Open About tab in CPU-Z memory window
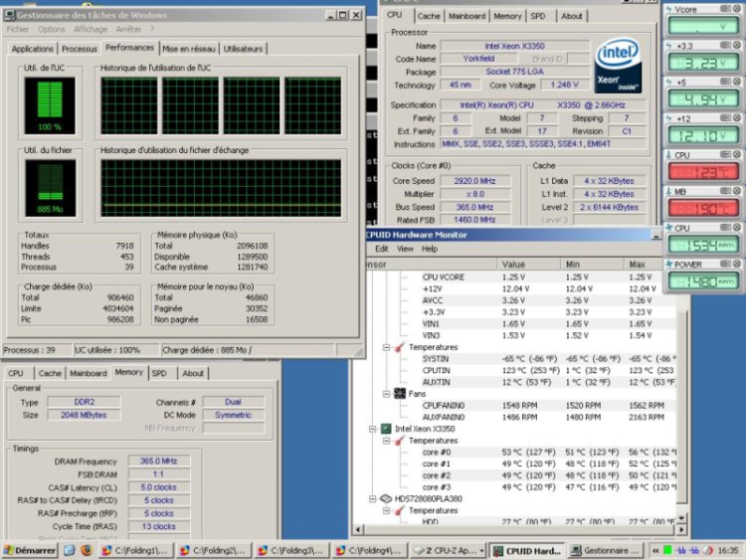 tap(193, 373)
